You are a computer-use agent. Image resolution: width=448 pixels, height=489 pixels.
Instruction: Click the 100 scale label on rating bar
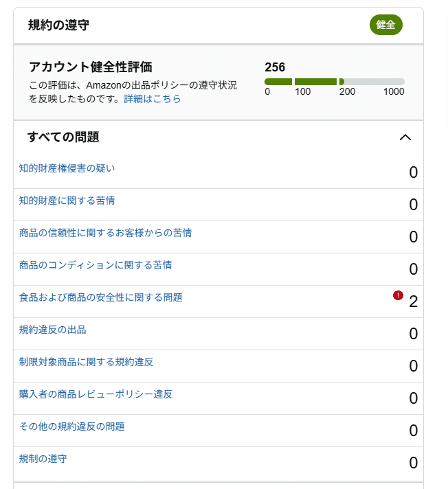(x=302, y=92)
